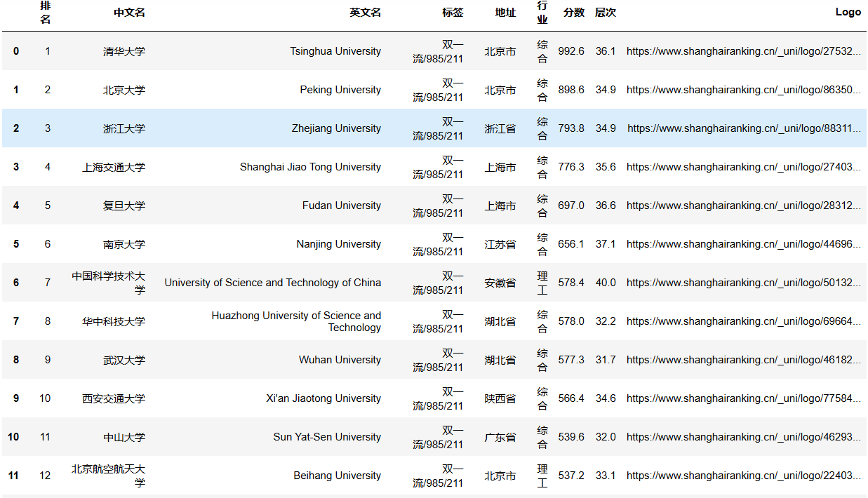This screenshot has height=498, width=868.
Task: Click the 标签 column header
Action: (453, 13)
